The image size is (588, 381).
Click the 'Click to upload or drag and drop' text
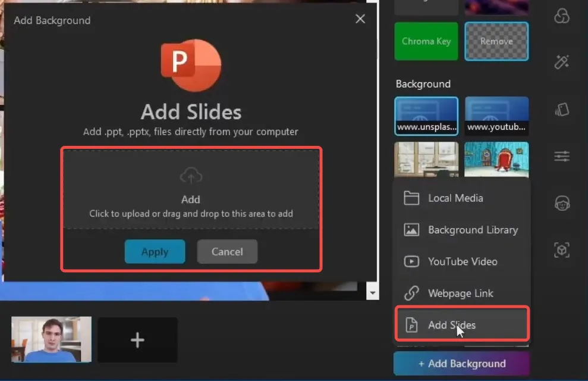191,214
